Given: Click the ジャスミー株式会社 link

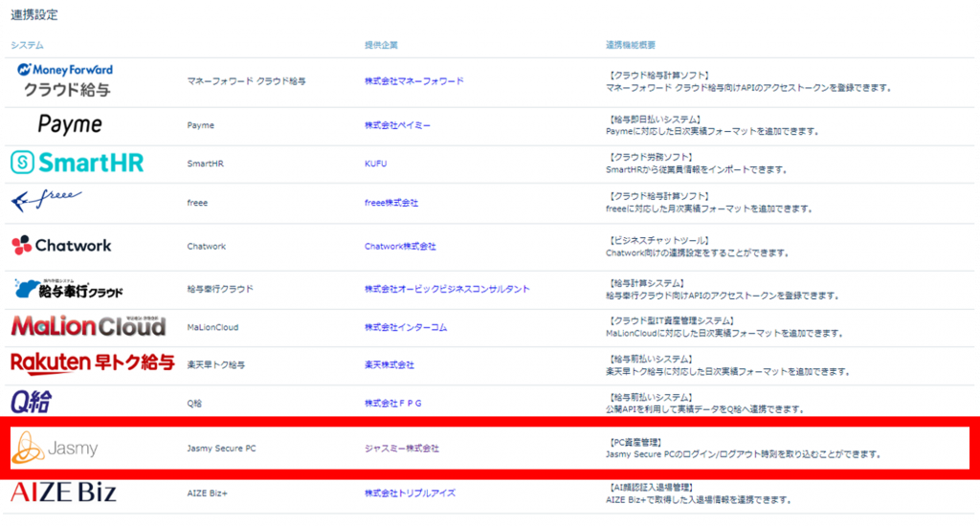Looking at the screenshot, I should (x=401, y=449).
